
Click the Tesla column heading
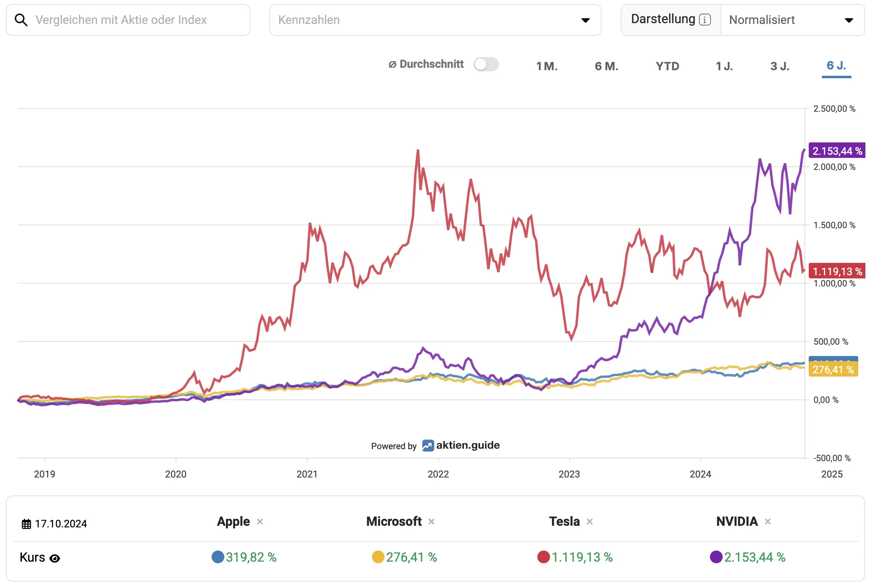564,521
